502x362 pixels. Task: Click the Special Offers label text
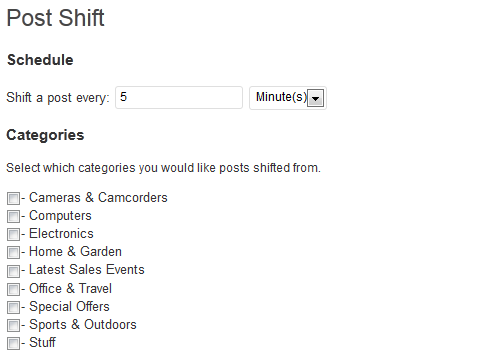click(x=69, y=306)
